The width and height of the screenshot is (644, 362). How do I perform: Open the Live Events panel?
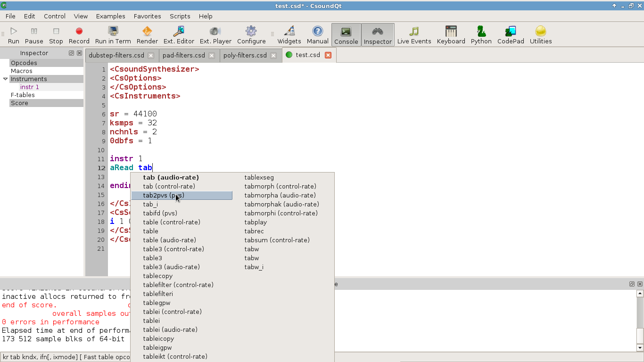tap(414, 35)
